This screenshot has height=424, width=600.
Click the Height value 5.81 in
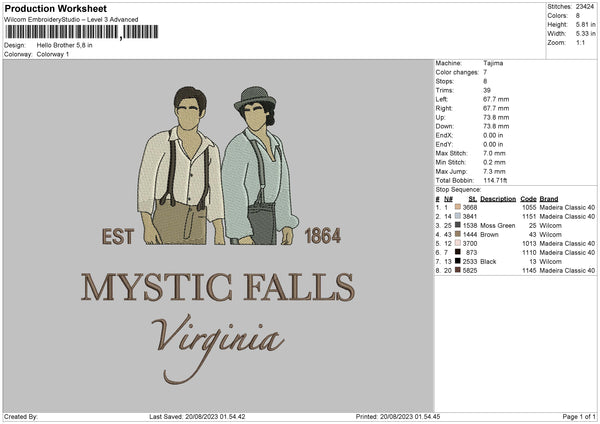tap(585, 24)
